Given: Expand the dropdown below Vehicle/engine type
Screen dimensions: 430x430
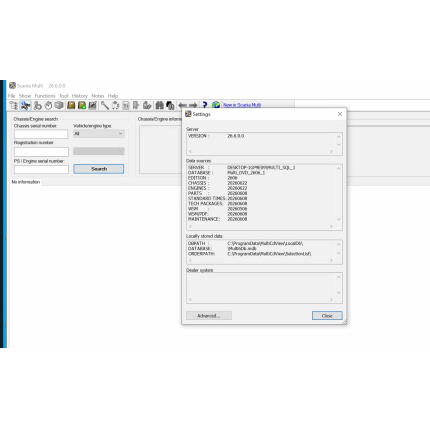Looking at the screenshot, I should [x=99, y=151].
